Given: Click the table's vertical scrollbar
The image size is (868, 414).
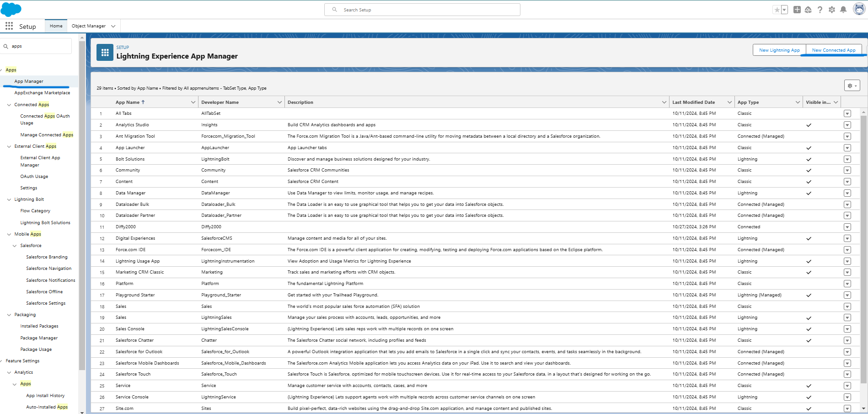Looking at the screenshot, I should tap(863, 249).
